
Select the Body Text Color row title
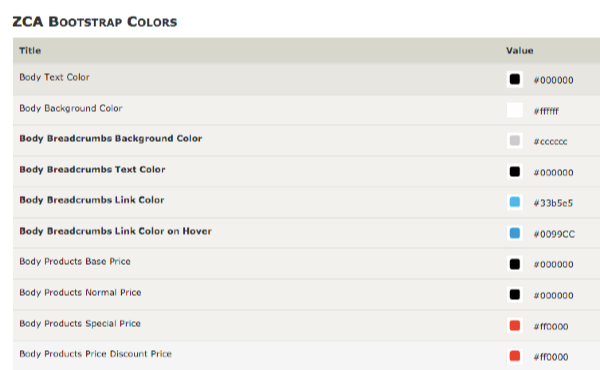54,77
